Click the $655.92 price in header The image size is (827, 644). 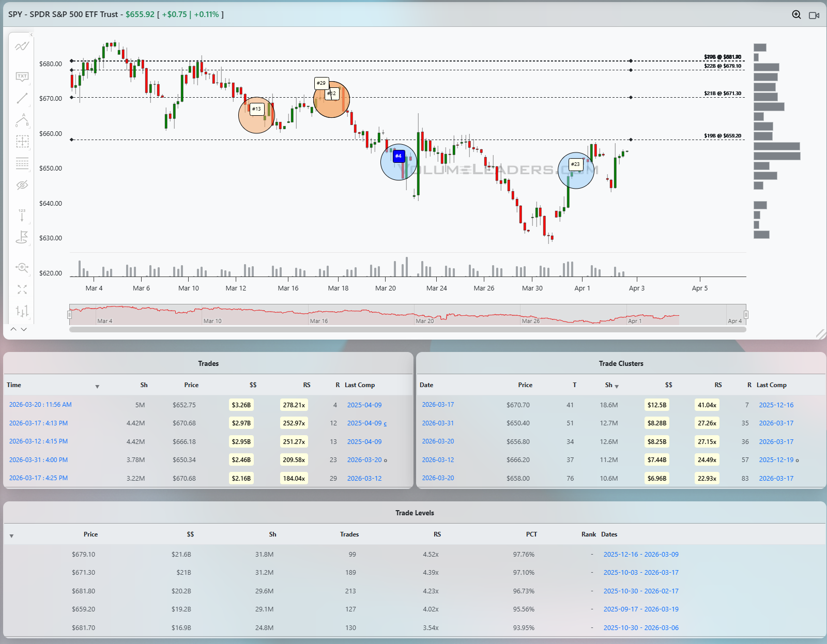140,14
